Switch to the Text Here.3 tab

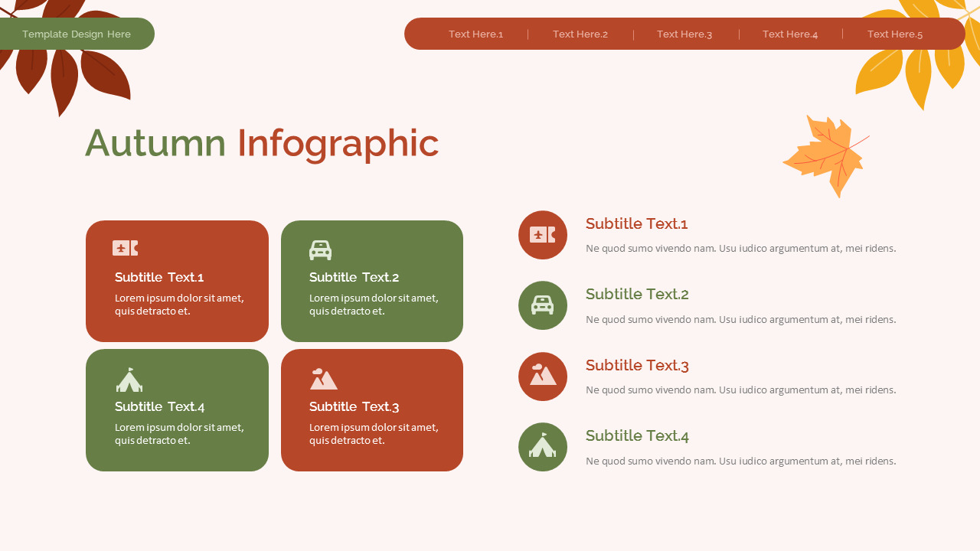tap(684, 34)
